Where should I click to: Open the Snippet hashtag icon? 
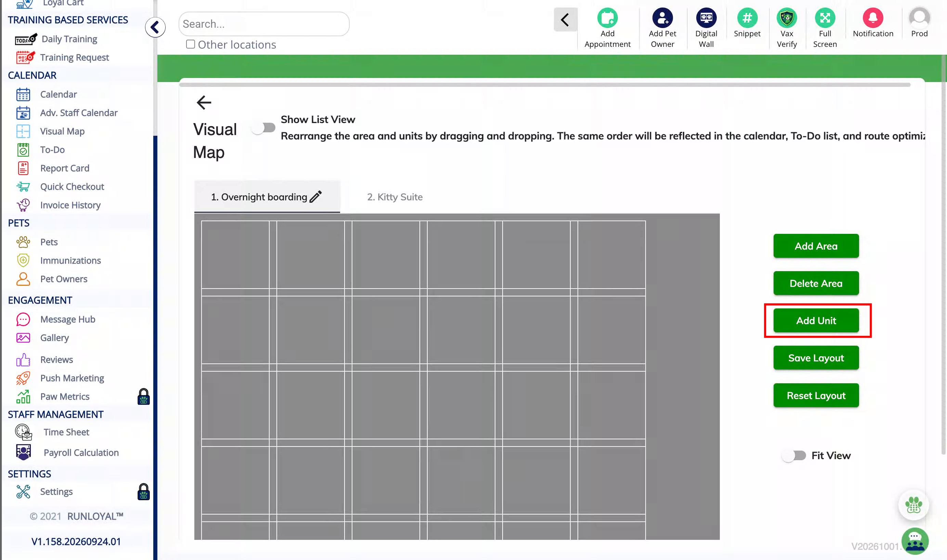pyautogui.click(x=747, y=18)
